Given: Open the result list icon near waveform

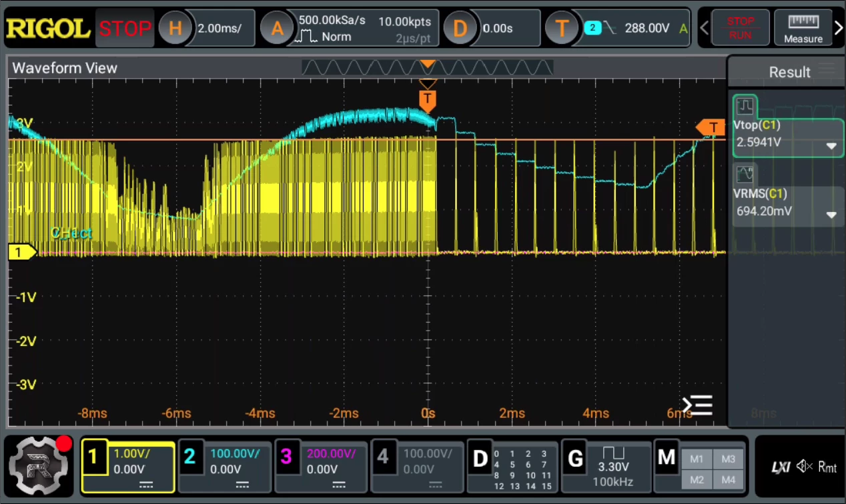Looking at the screenshot, I should (698, 405).
